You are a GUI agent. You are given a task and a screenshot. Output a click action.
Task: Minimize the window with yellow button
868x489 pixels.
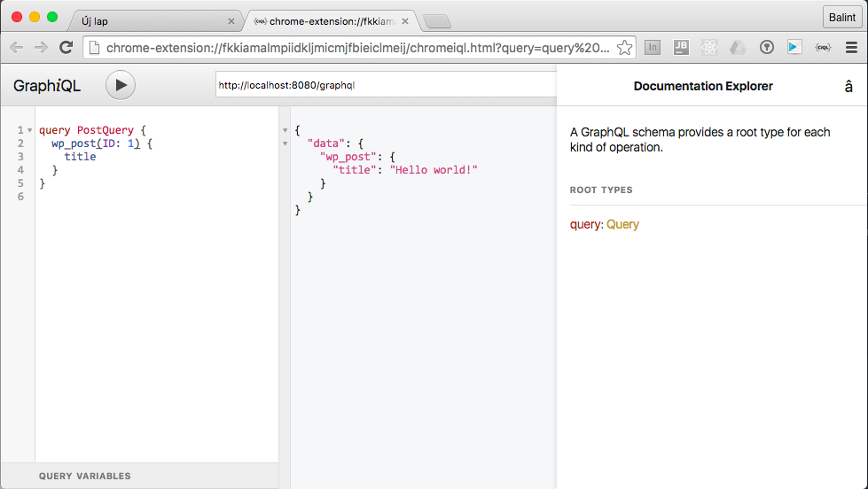tap(35, 17)
